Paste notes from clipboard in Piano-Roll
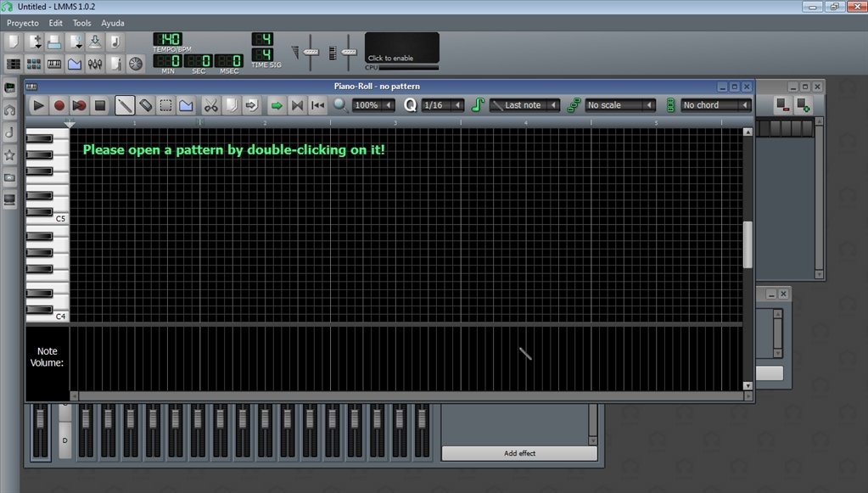This screenshot has height=493, width=868. point(251,105)
